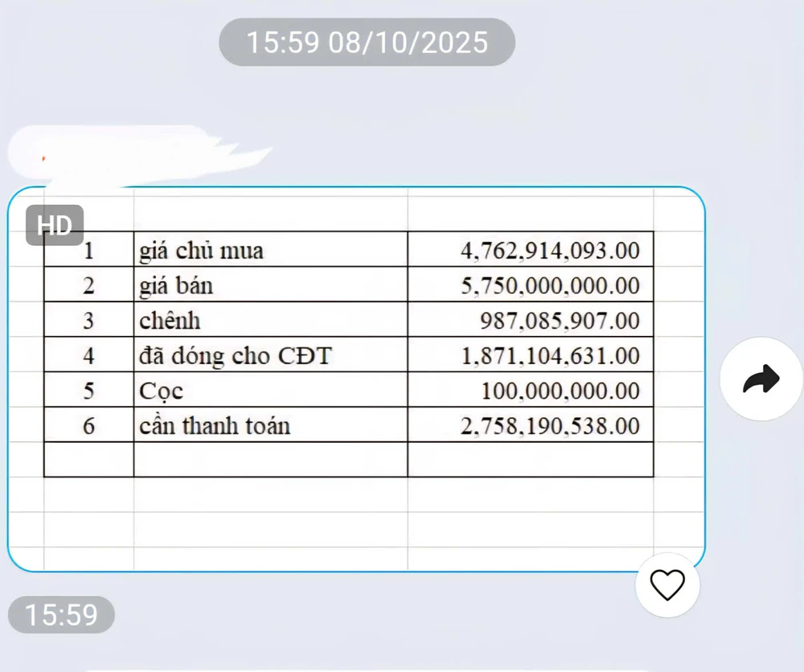Click row number 6 cell

[x=88, y=426]
